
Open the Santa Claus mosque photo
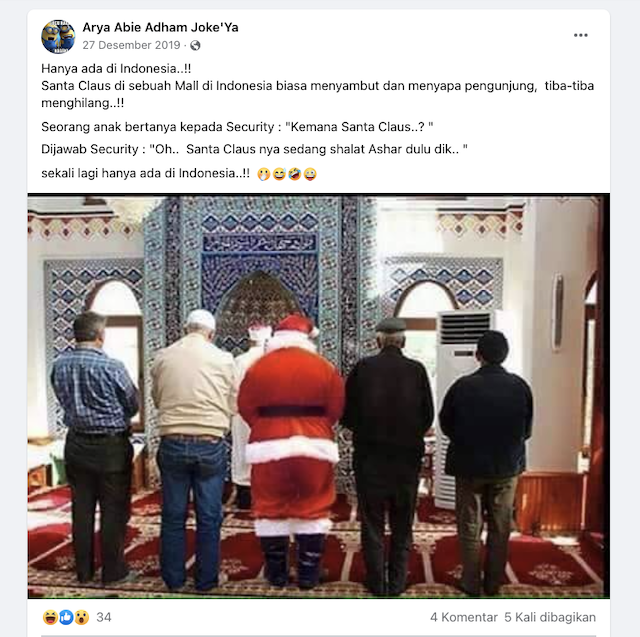pyautogui.click(x=319, y=396)
